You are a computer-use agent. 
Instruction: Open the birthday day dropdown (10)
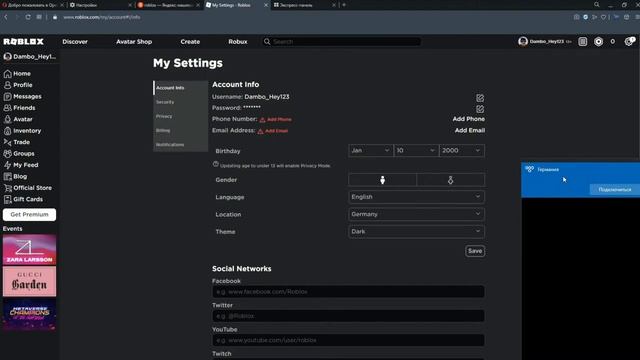[x=416, y=151]
